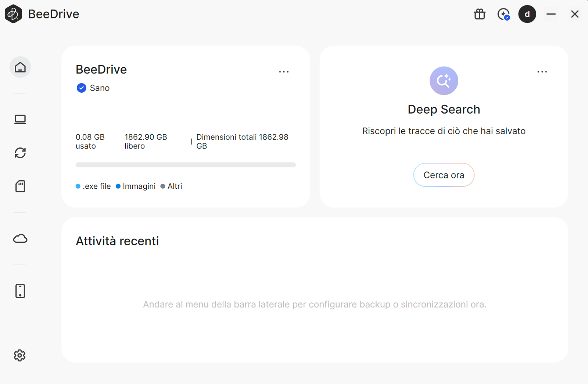Image resolution: width=588 pixels, height=384 pixels.
Task: Click the storage usage progress bar
Action: [186, 165]
